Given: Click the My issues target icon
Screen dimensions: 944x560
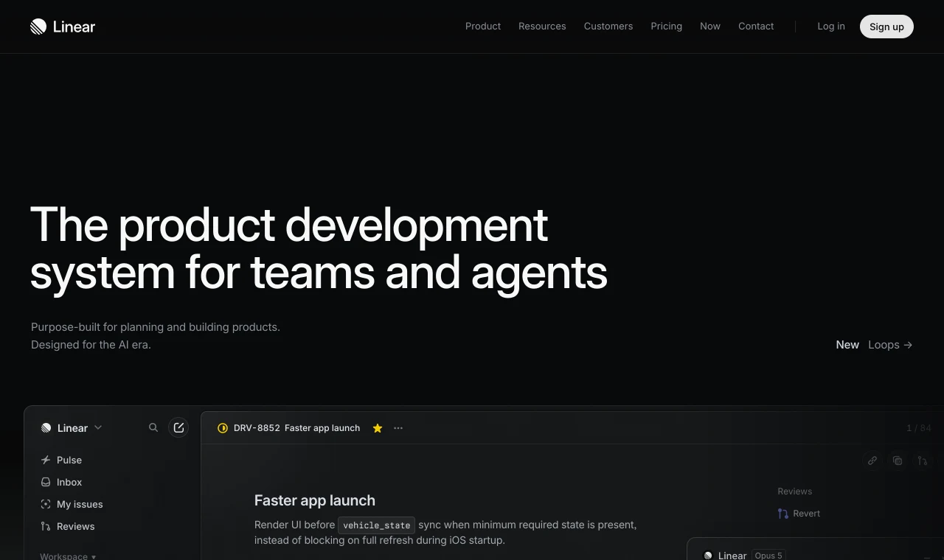Looking at the screenshot, I should 46,504.
